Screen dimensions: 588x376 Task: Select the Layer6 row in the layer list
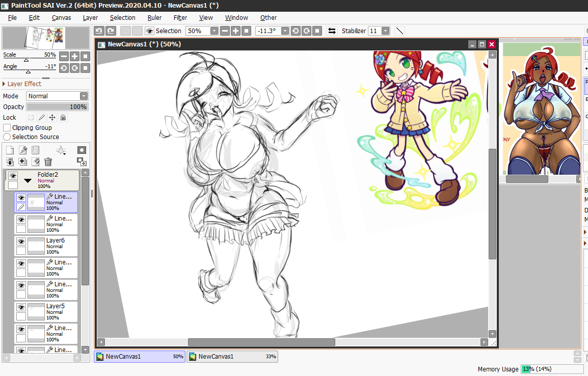46,246
